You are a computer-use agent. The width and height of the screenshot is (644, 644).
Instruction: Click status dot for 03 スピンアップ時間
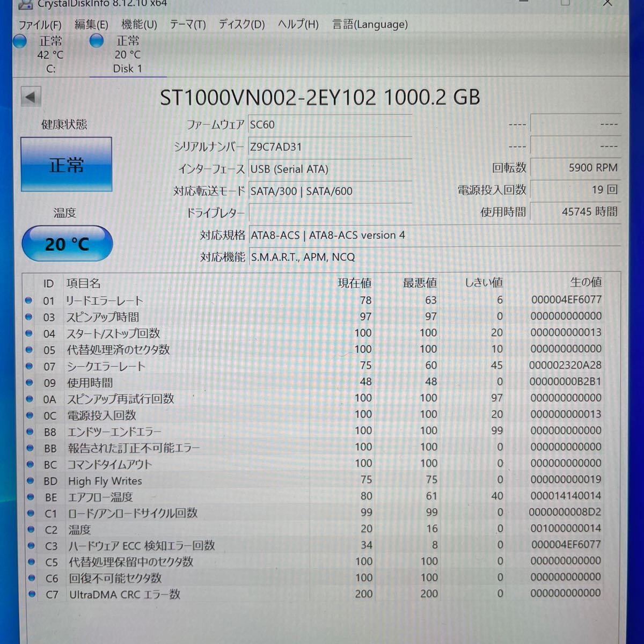tap(28, 317)
